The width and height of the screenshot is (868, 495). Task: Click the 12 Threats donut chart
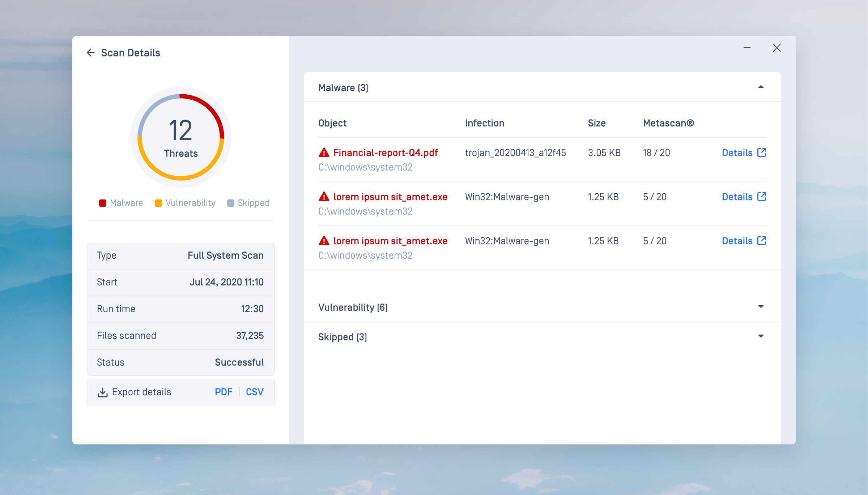tap(181, 137)
